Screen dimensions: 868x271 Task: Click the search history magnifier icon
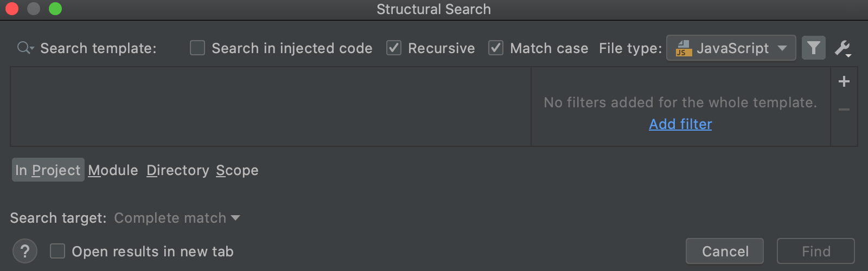pyautogui.click(x=24, y=48)
